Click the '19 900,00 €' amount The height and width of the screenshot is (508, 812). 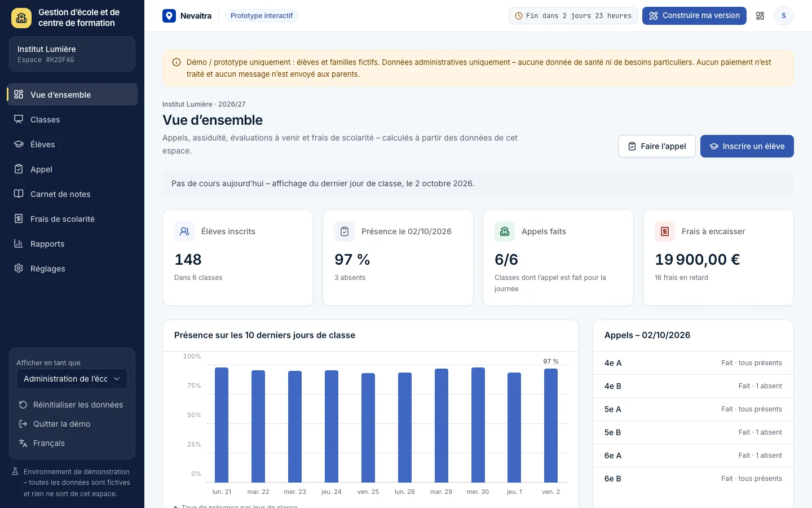click(698, 260)
